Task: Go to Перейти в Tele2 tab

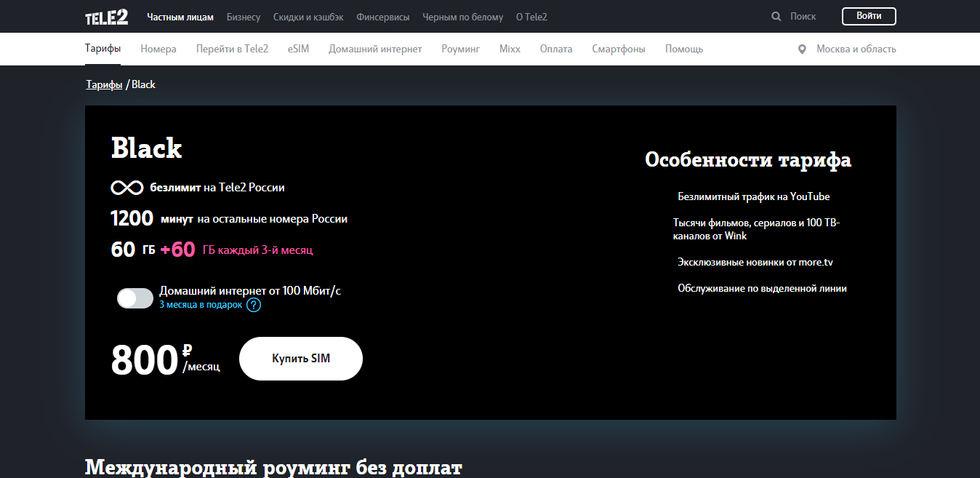Action: [x=232, y=49]
